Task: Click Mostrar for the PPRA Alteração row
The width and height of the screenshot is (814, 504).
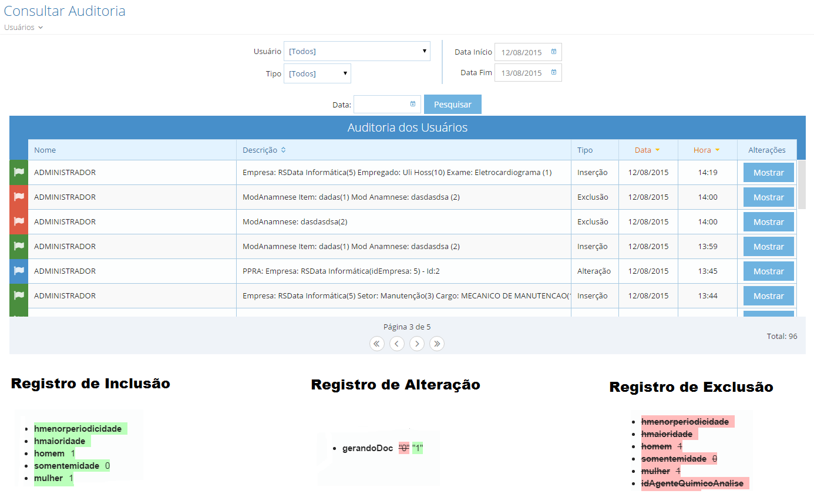Action: coord(769,271)
